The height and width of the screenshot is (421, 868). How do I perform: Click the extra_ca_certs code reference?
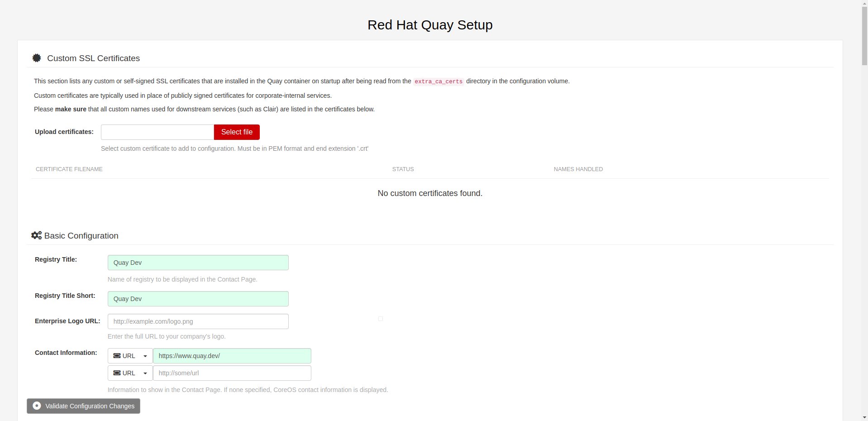pyautogui.click(x=438, y=81)
